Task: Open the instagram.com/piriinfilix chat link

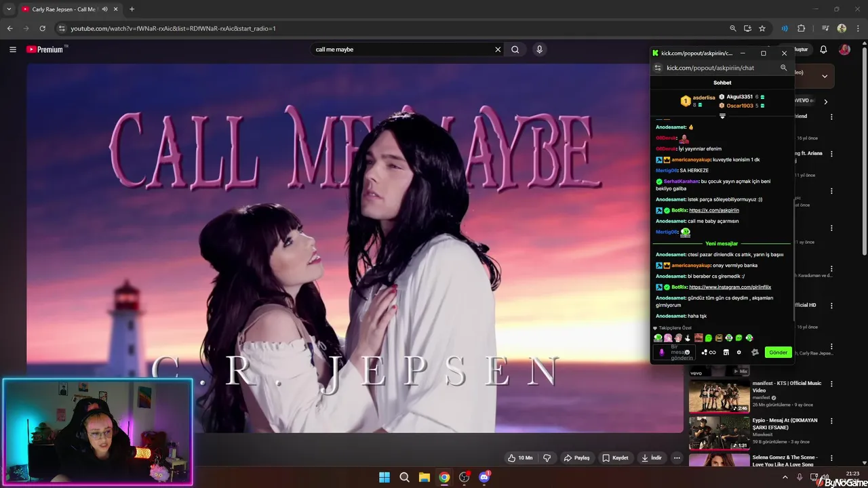Action: pos(730,287)
